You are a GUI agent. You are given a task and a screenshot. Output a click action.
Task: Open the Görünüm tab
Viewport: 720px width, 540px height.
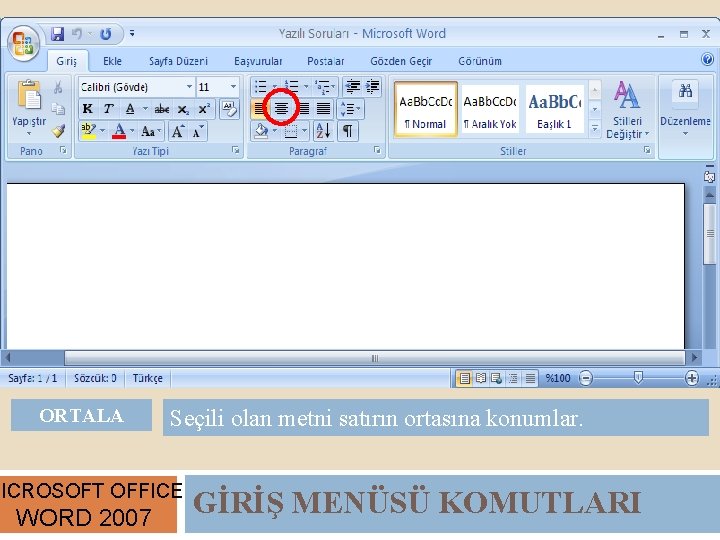(x=480, y=61)
